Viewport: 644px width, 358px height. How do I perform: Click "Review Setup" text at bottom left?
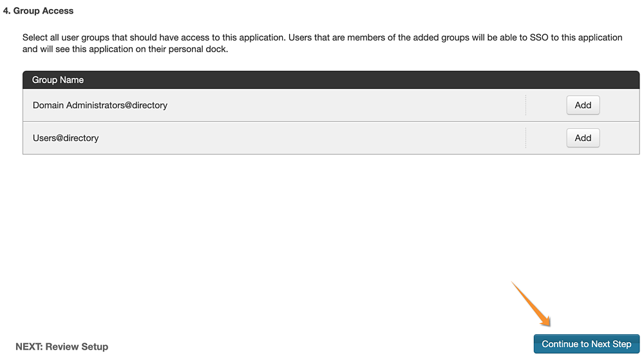(77, 346)
